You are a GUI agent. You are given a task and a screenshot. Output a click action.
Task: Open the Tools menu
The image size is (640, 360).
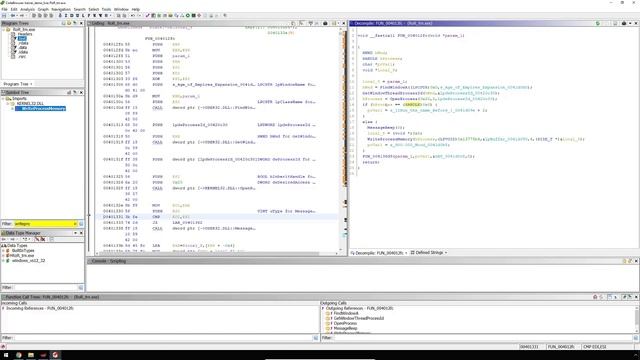pos(106,9)
